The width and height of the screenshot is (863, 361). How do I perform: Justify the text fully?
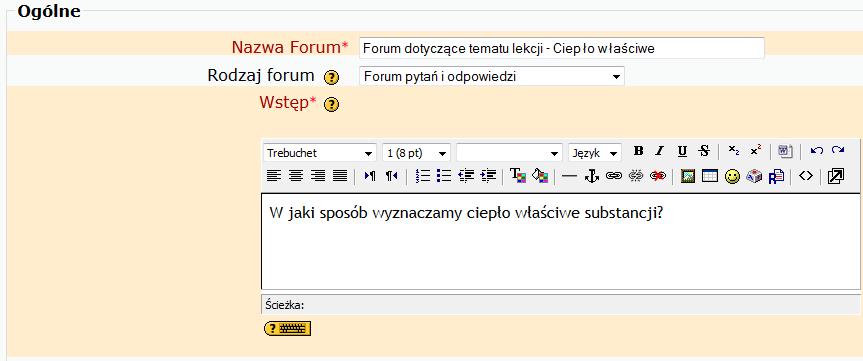(x=340, y=176)
